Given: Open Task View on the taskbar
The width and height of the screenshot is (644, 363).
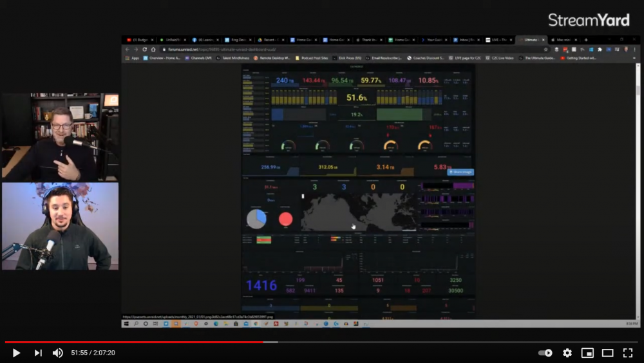Looking at the screenshot, I should pyautogui.click(x=156, y=324).
